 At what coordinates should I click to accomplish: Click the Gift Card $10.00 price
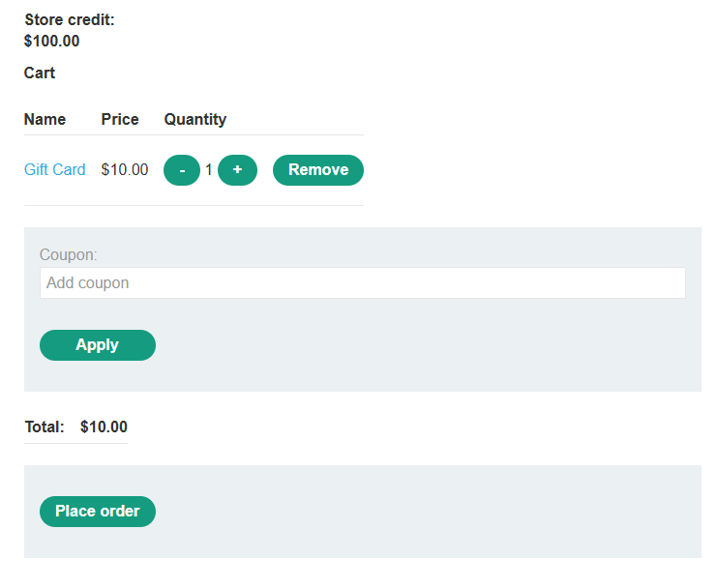(125, 170)
